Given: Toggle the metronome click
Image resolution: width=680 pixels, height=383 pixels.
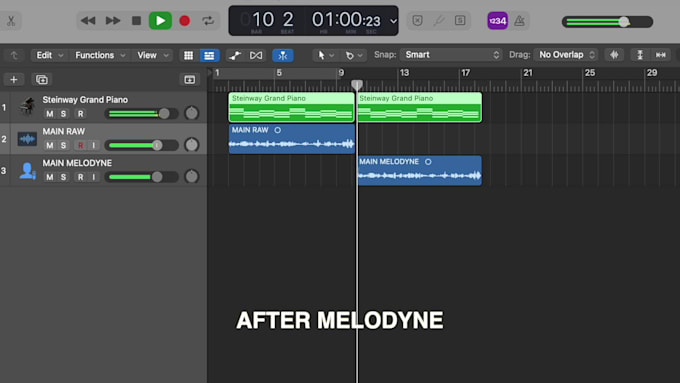Looking at the screenshot, I should [519, 20].
